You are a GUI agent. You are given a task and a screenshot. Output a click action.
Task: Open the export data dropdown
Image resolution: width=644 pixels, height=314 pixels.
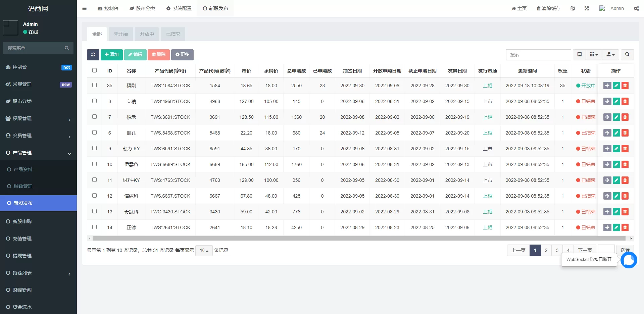[610, 54]
